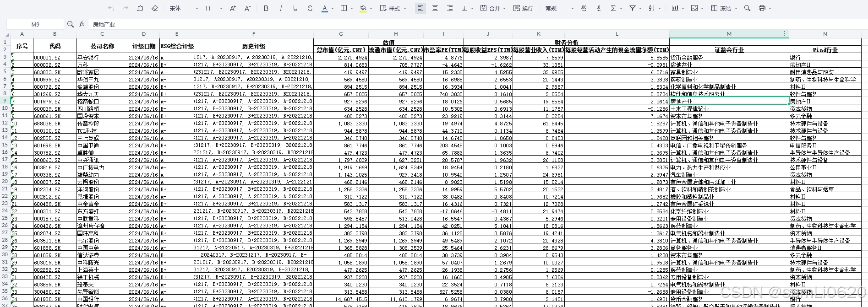Apply the yellow fill color bucket
The width and height of the screenshot is (868, 307).
click(x=363, y=8)
